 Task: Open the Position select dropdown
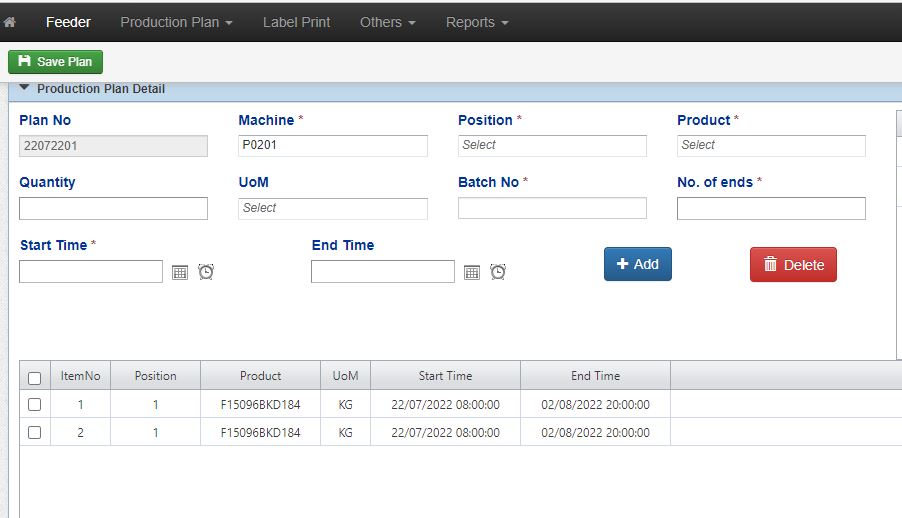pos(552,146)
